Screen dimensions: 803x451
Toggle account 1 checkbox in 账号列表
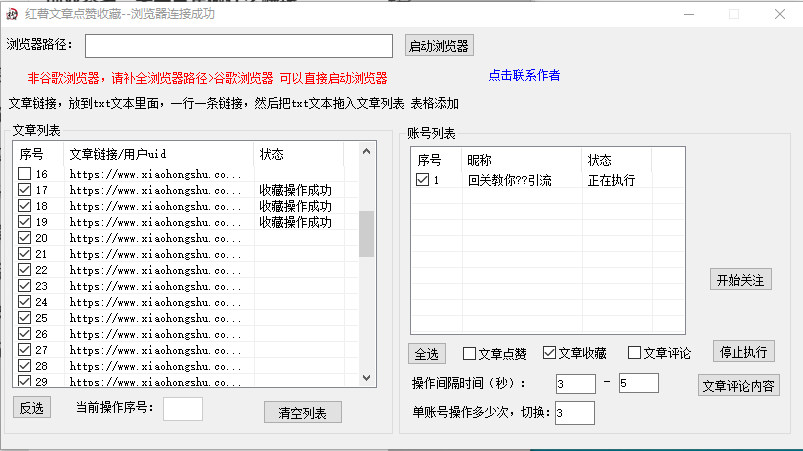coord(423,181)
